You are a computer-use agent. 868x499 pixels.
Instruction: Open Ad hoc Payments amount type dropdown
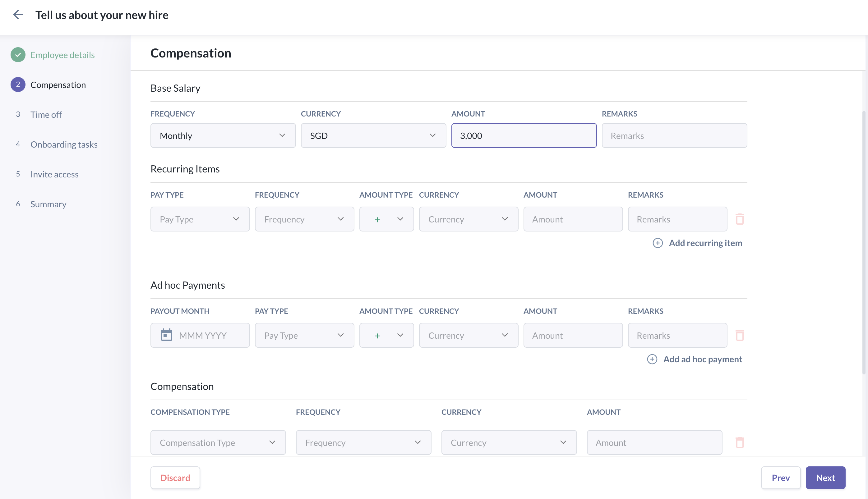pos(386,335)
